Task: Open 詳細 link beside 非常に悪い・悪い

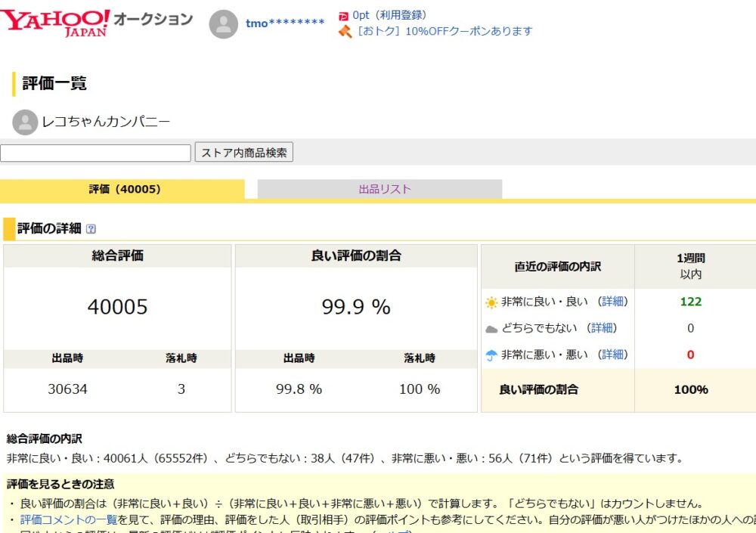Action: coord(614,354)
